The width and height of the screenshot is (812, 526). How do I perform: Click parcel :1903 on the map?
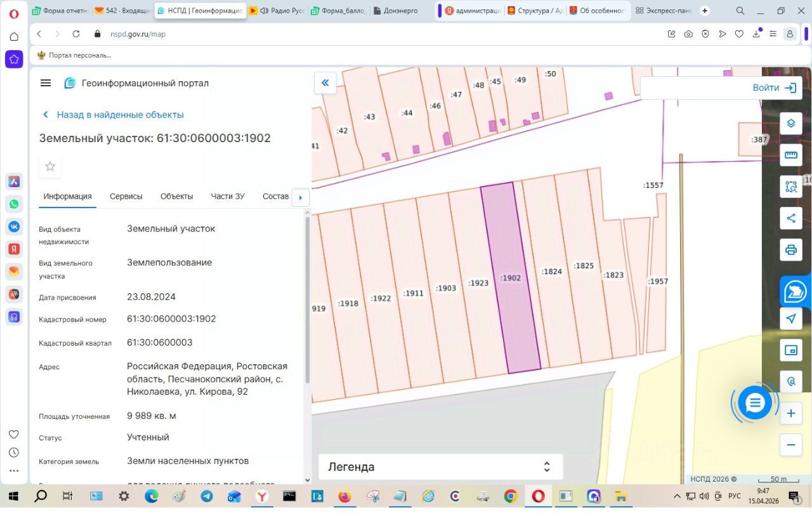tap(446, 288)
